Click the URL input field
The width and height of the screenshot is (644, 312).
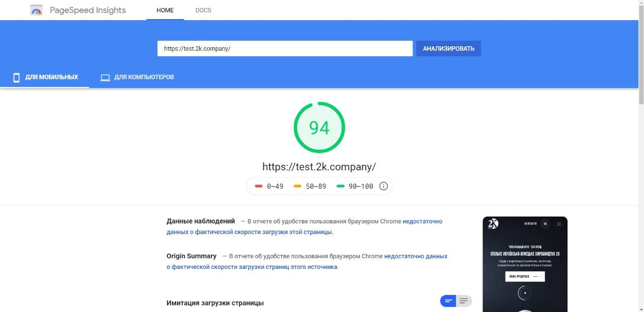point(285,49)
